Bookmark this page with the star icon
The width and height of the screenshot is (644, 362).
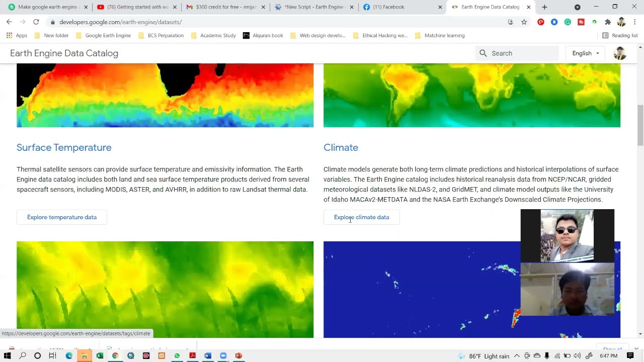524,22
